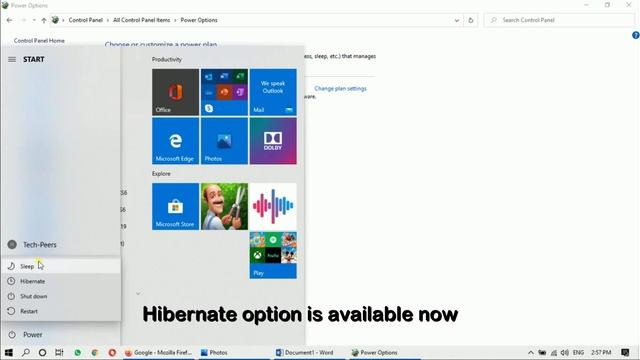Viewport: 640px width, 360px height.
Task: Open the Action Center notifications
Action: tap(625, 352)
